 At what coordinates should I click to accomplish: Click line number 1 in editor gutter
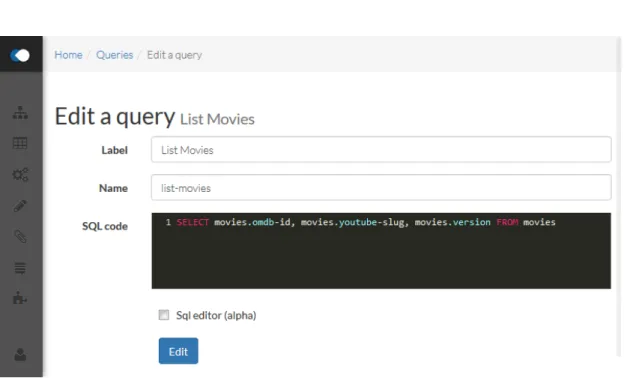[168, 222]
